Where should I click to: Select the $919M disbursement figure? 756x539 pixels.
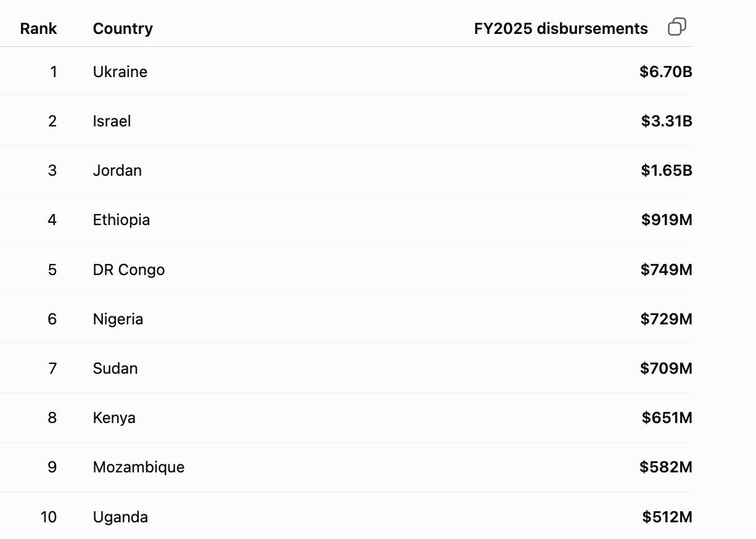667,220
